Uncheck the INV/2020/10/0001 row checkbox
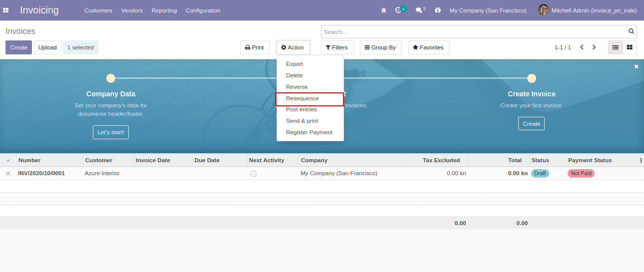Screen dimensions: 644x272 (8, 173)
